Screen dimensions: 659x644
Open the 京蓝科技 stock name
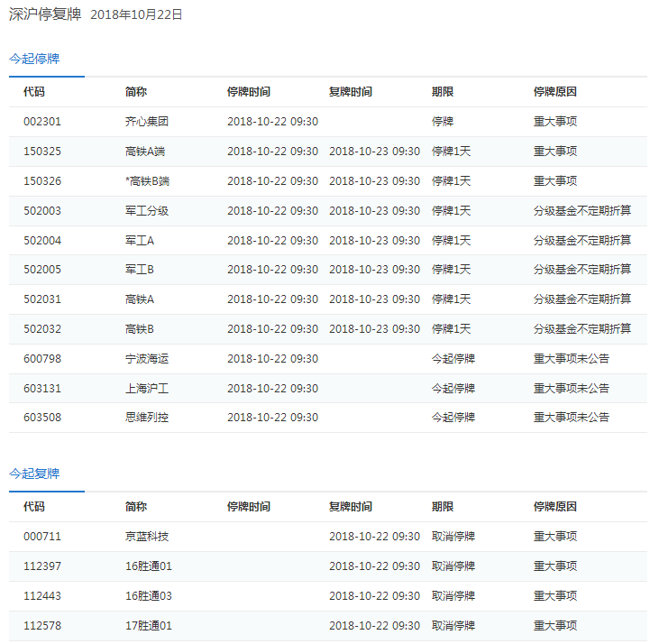147,537
